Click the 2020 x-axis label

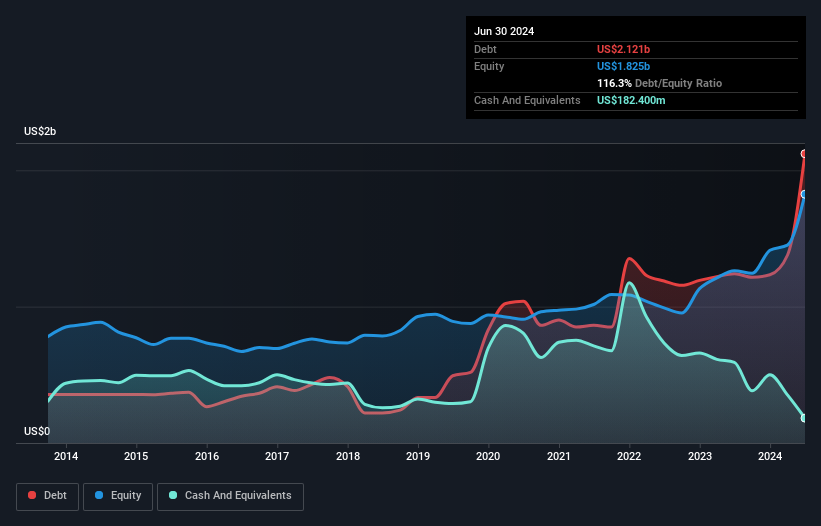488,456
